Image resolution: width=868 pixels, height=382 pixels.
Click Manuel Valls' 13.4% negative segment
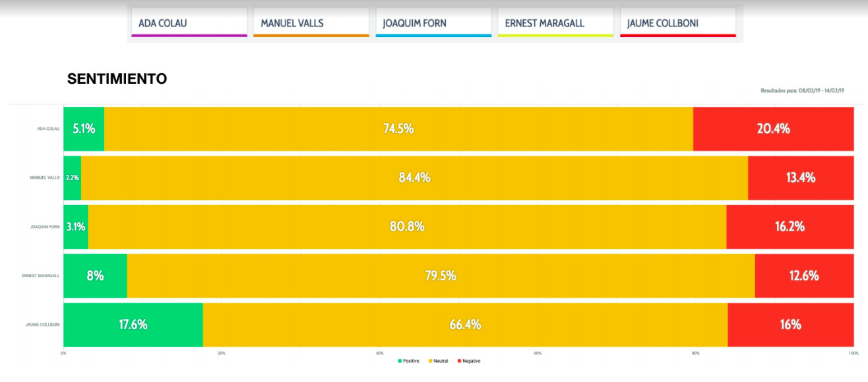801,177
